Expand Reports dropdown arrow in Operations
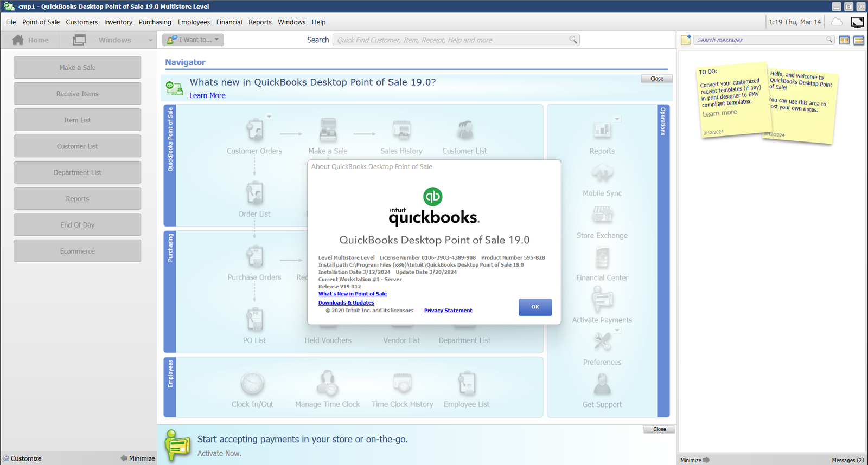Screen dimensions: 868x465 point(617,119)
